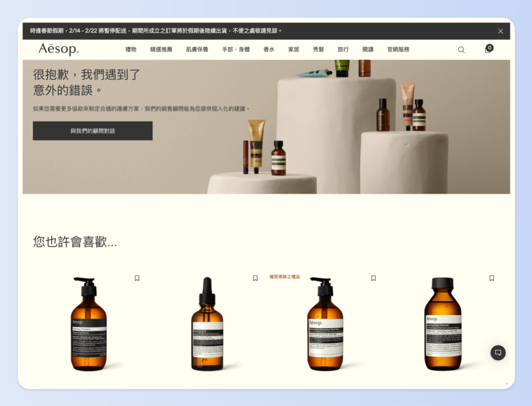Bookmark the Amazing Face Cleanser product
This screenshot has width=532, height=406.
click(491, 278)
